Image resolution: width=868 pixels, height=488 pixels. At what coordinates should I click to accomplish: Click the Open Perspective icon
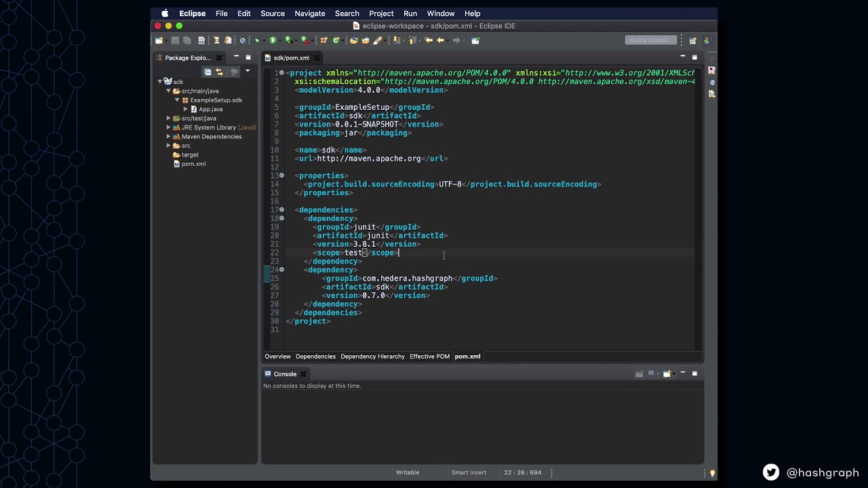692,41
